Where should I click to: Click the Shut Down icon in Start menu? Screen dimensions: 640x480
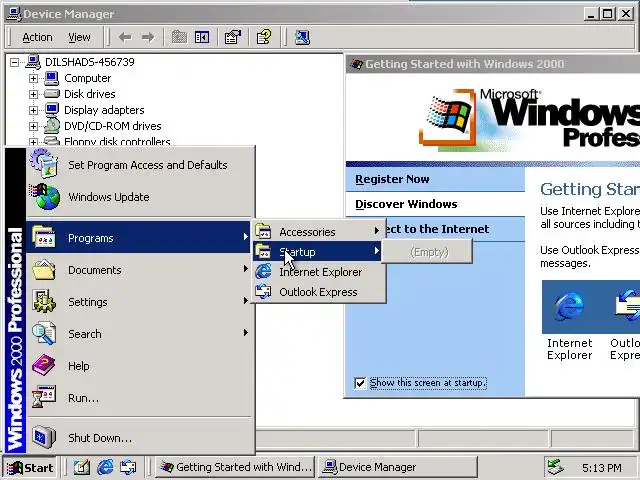(x=44, y=437)
